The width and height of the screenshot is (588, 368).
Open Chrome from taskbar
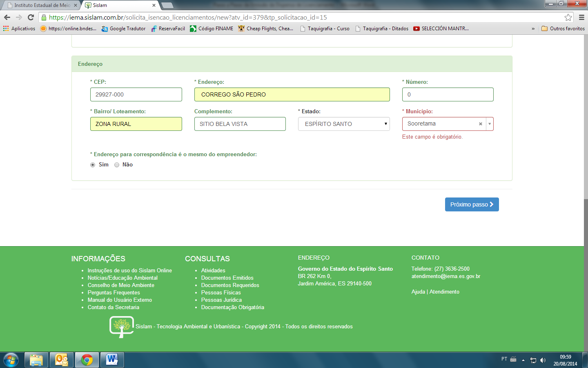tap(87, 360)
